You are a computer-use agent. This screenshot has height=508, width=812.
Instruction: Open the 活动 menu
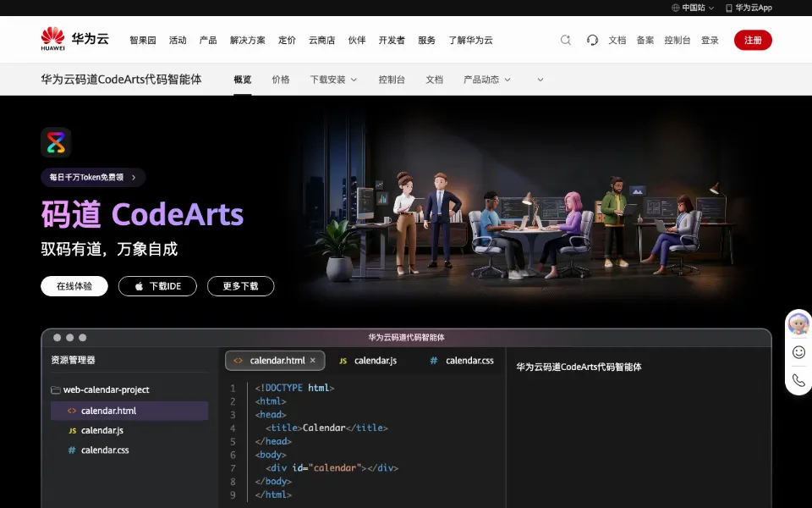tap(178, 40)
